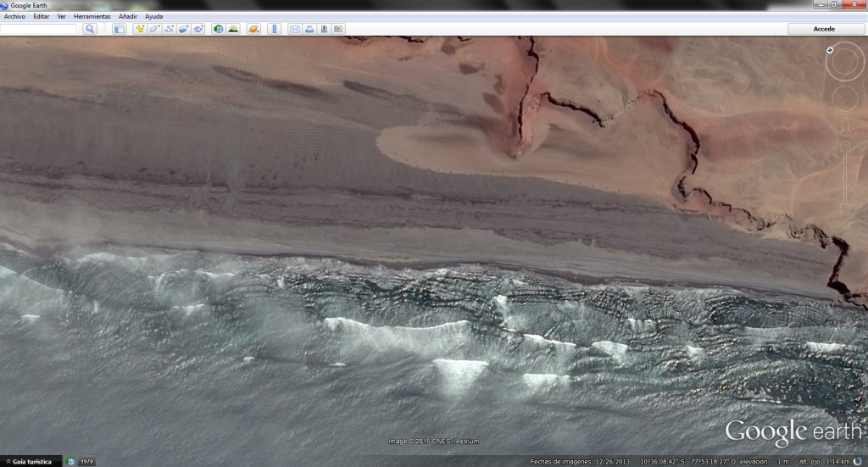Focus the search input field
The height and width of the screenshot is (467, 868).
tap(38, 29)
